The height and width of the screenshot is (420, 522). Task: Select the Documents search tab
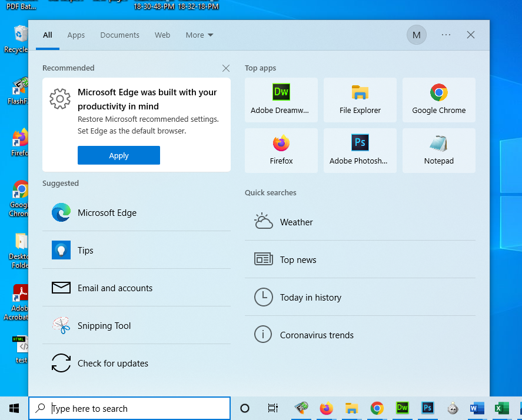coord(120,35)
